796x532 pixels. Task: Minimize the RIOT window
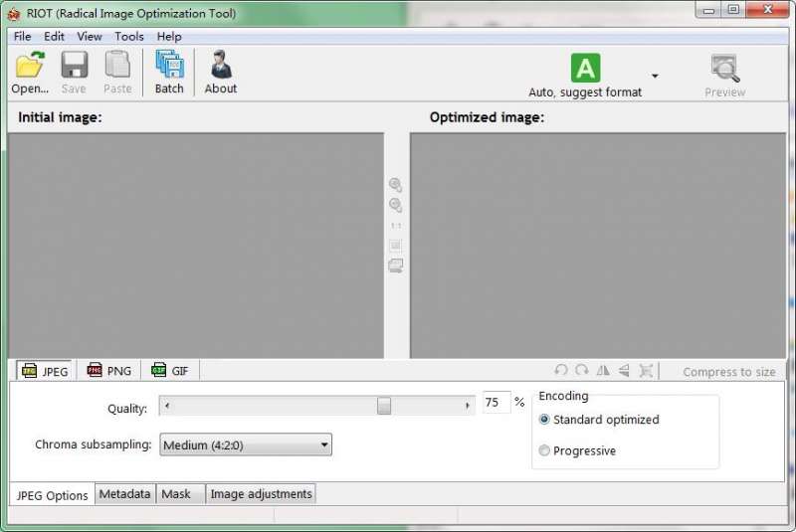pos(709,10)
